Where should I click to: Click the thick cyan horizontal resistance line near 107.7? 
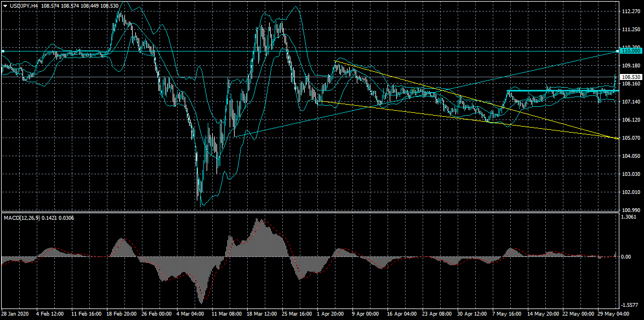coord(563,90)
